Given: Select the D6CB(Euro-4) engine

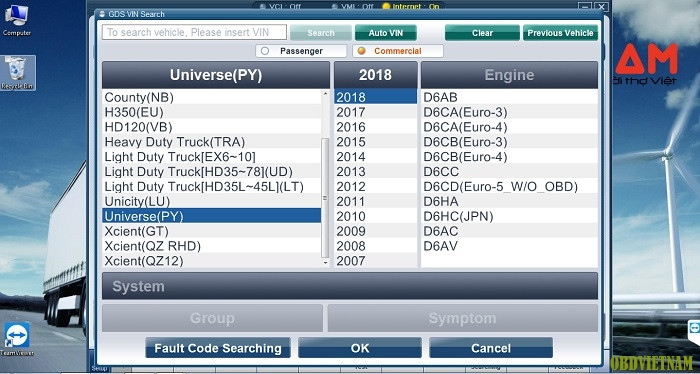Looking at the screenshot, I should point(509,157).
